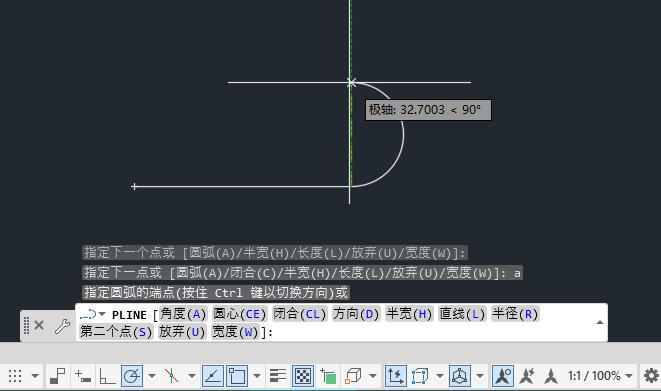Open command line Customize wrench icon
This screenshot has height=391, width=661.
[x=62, y=326]
